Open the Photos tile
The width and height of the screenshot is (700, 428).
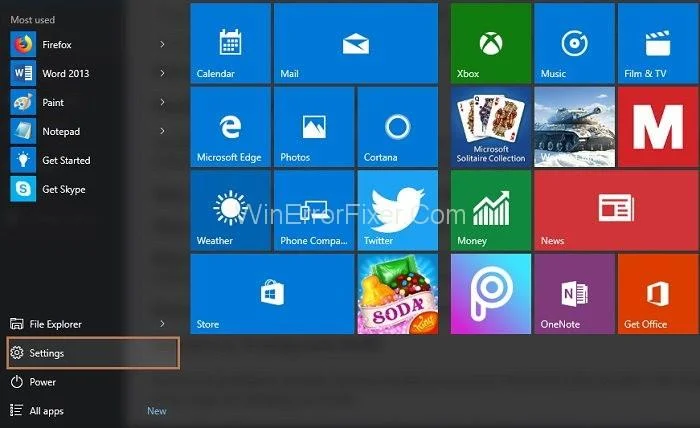point(314,127)
